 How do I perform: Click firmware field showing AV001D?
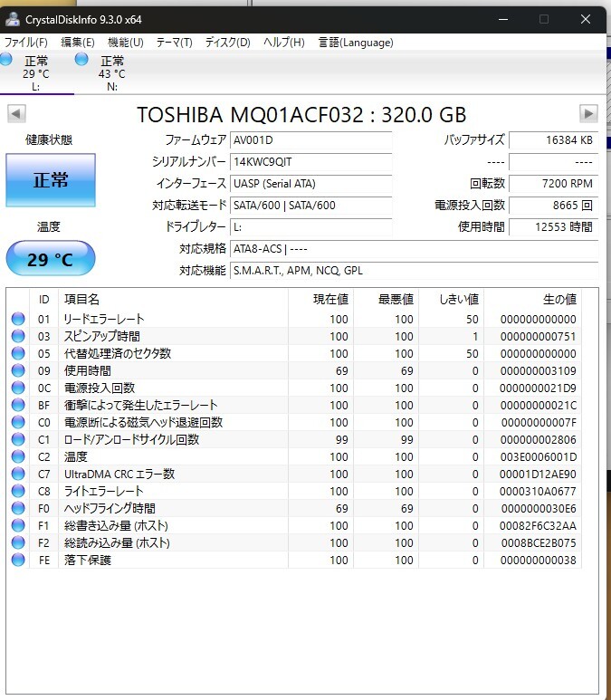pos(311,140)
